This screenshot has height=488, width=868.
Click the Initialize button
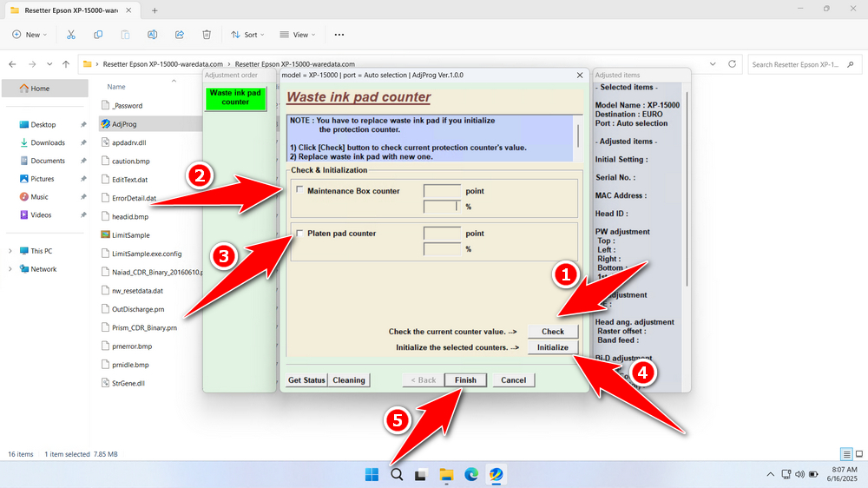(x=552, y=347)
